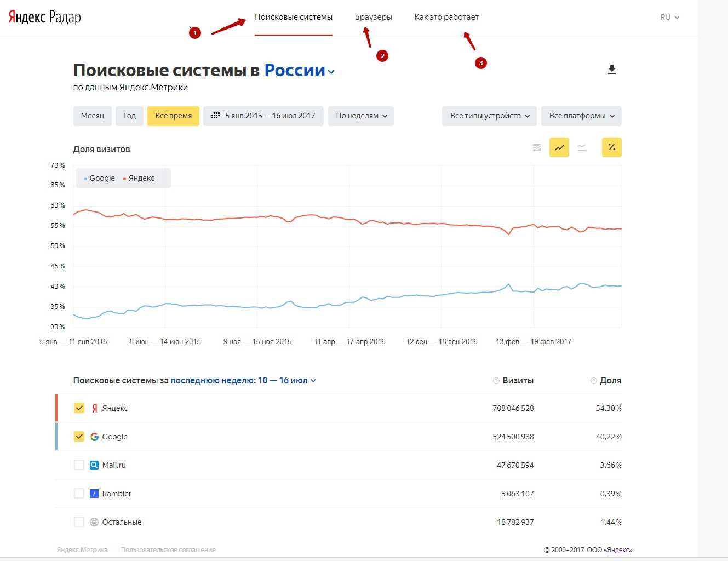Select the line chart view icon

(x=559, y=147)
